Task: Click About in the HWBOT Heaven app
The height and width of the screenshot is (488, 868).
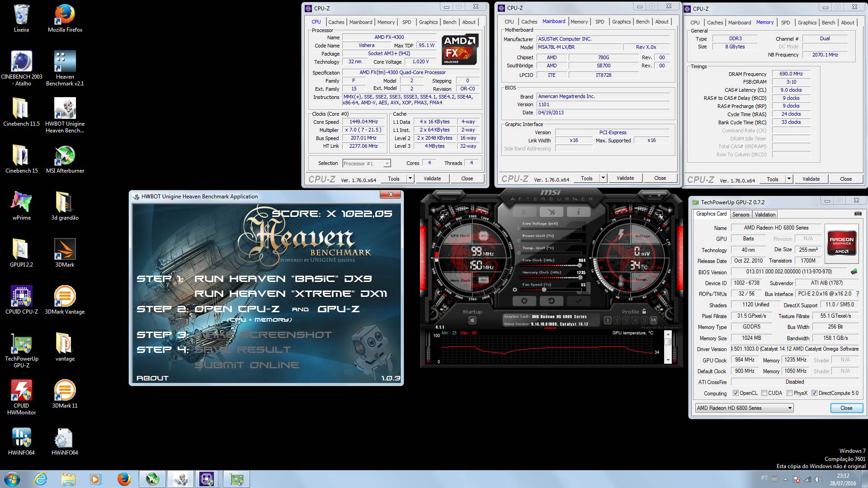Action: (152, 378)
